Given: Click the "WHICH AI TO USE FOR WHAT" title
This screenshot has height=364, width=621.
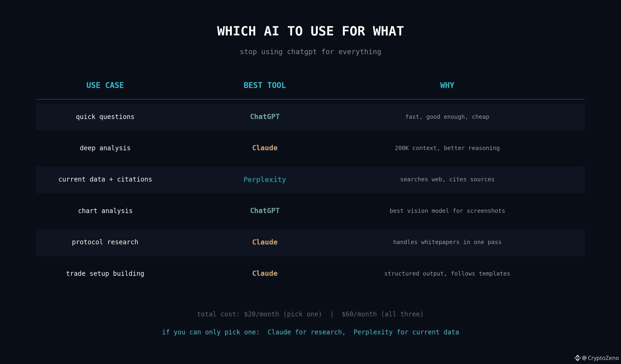Looking at the screenshot, I should point(310,31).
